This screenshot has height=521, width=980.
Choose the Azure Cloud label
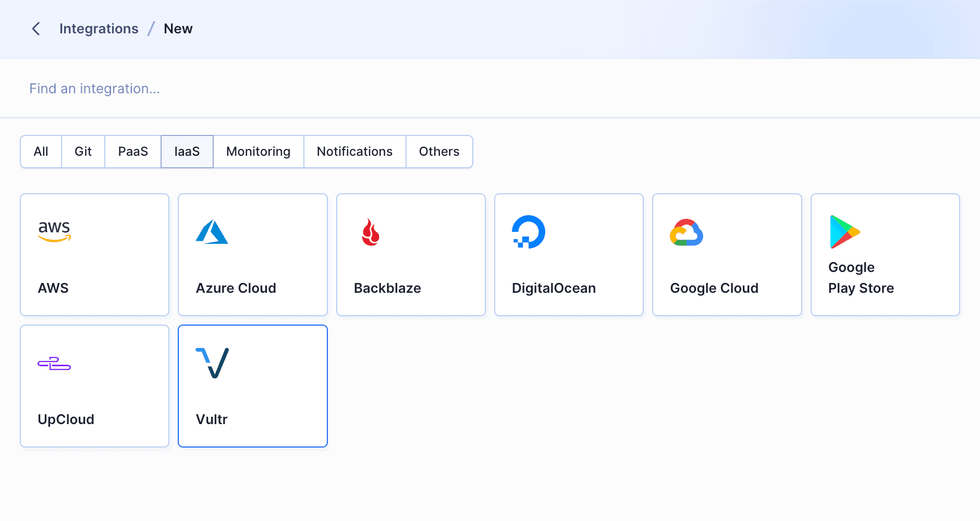click(236, 288)
